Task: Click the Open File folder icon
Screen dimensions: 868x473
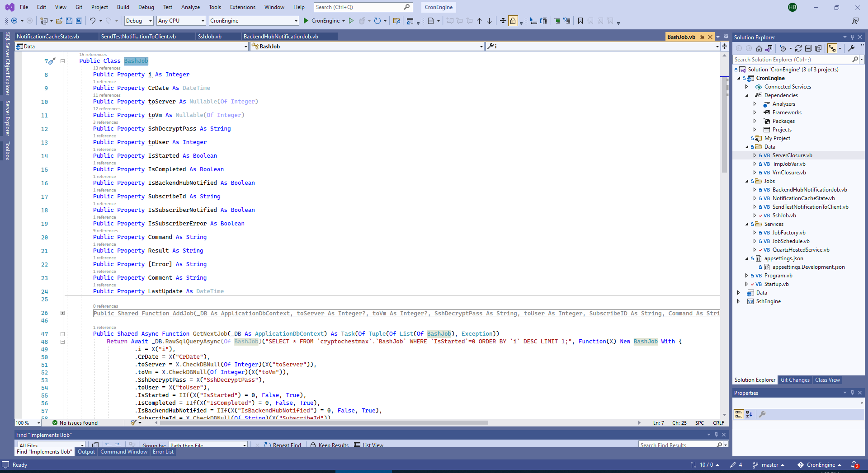Action: click(x=59, y=21)
